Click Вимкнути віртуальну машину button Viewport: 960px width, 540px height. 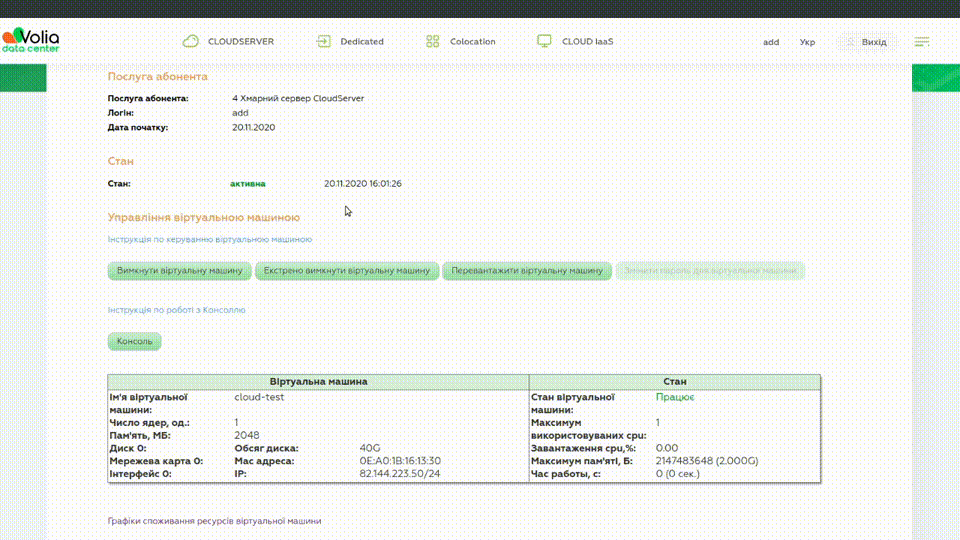180,271
